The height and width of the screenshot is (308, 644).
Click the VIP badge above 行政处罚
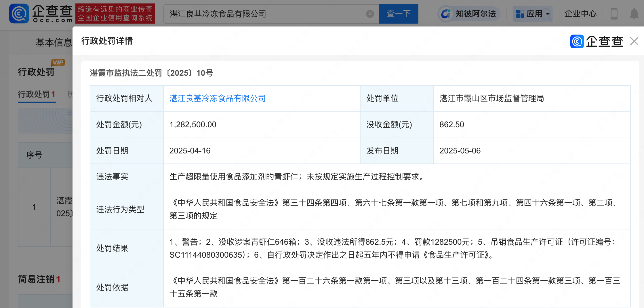coord(58,62)
